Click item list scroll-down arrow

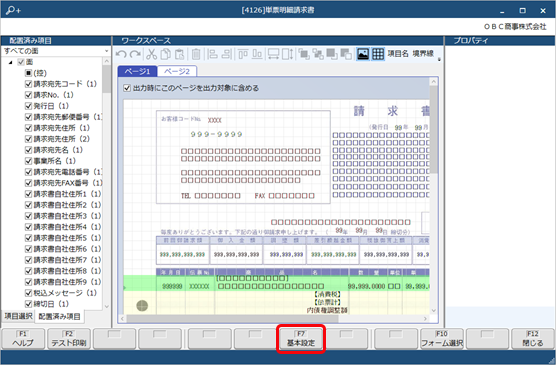(x=106, y=306)
